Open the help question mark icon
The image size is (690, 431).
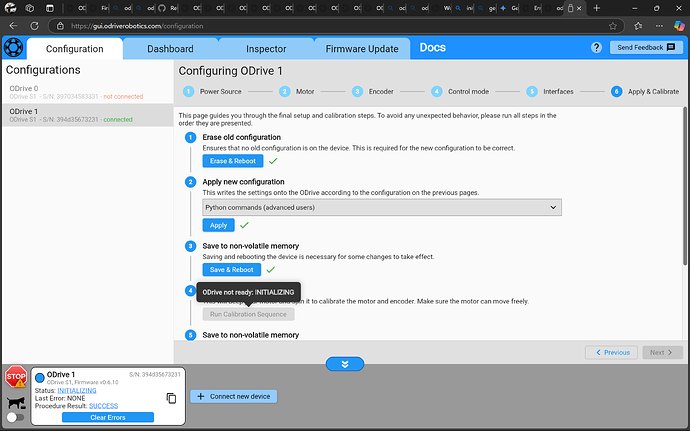[x=596, y=48]
